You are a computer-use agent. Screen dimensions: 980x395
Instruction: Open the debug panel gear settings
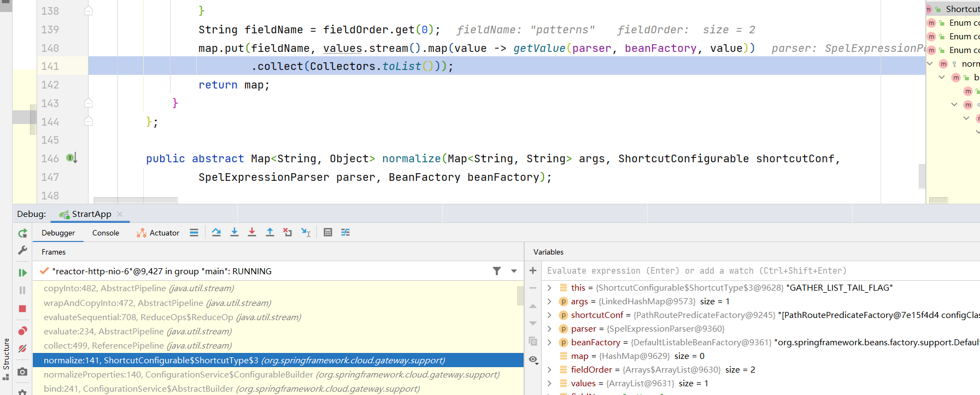click(22, 391)
